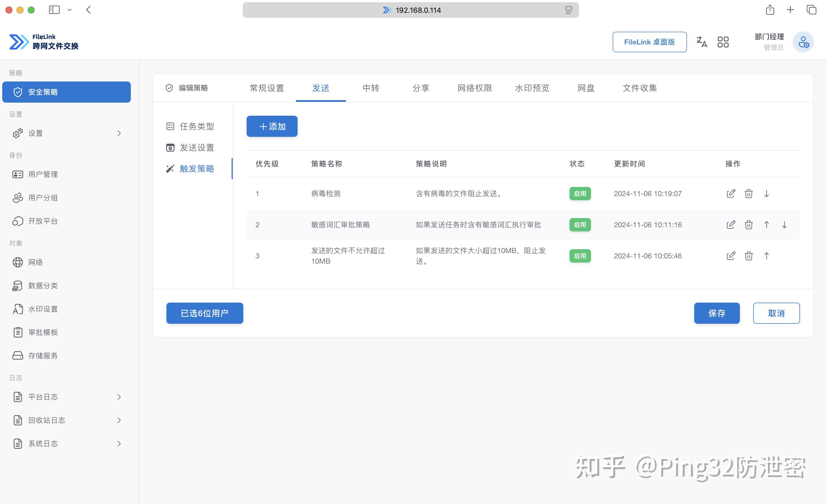Expand the 回收站日志 sidebar section
The image size is (827, 504).
tap(67, 420)
